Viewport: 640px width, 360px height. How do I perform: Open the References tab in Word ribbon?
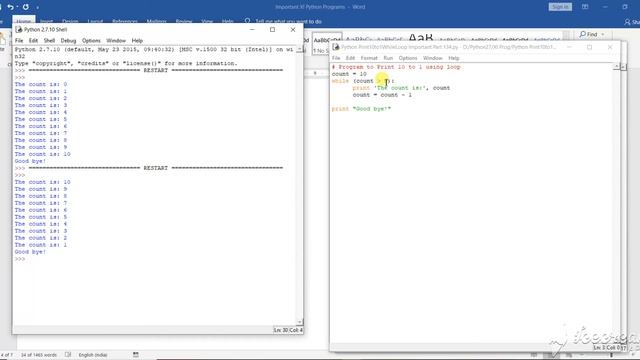click(125, 21)
